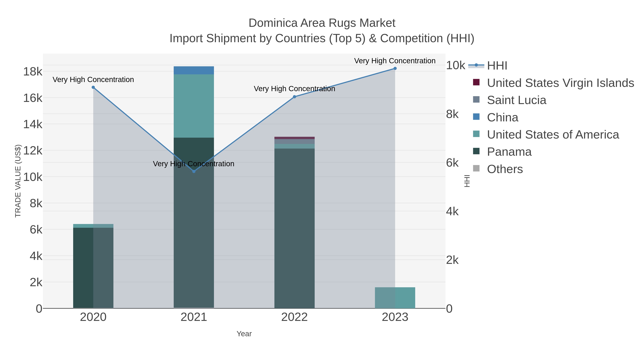The height and width of the screenshot is (362, 644).
Task: Click the HHI line marker icon in legend
Action: (476, 65)
